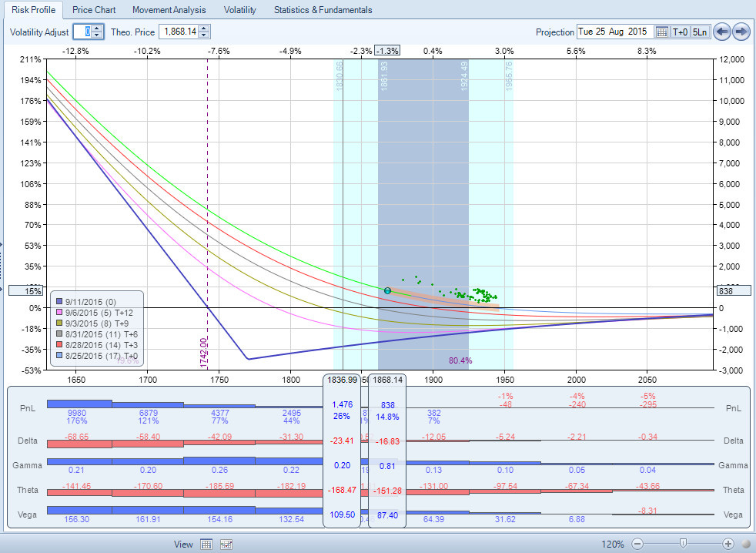Click PnL percent 14.8% in marker column
The width and height of the screenshot is (756, 553).
pyautogui.click(x=388, y=417)
